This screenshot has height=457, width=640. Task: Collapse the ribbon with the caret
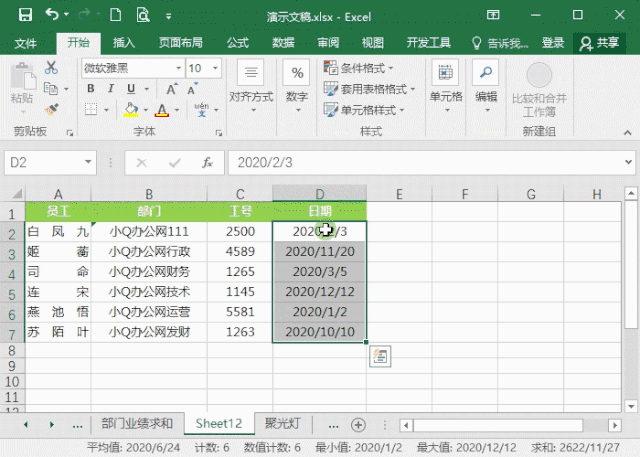pyautogui.click(x=628, y=133)
